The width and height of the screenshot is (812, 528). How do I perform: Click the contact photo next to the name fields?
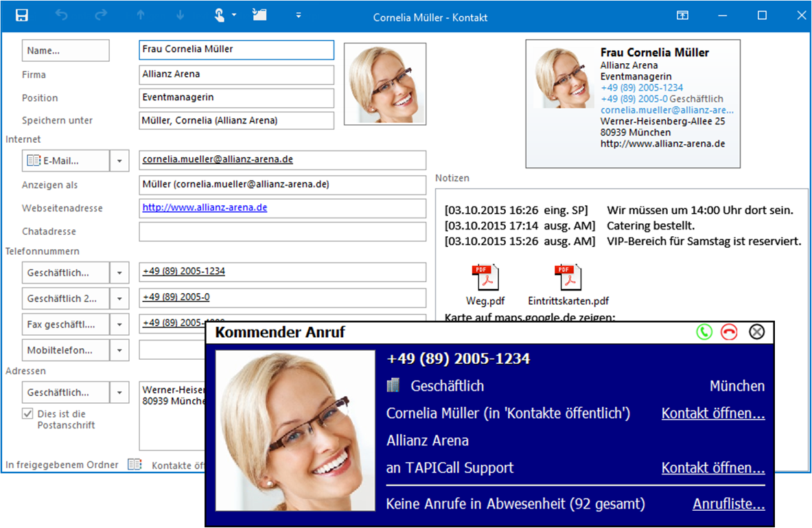tap(385, 84)
